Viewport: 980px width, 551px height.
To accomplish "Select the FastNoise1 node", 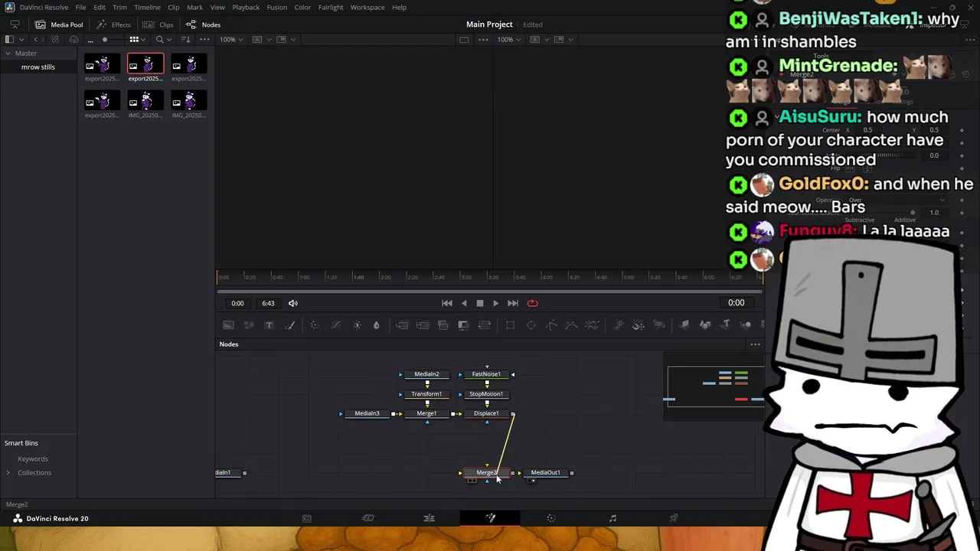I will (x=486, y=374).
